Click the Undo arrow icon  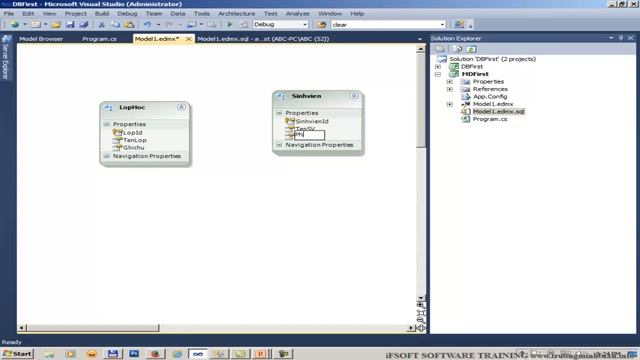[x=147, y=24]
